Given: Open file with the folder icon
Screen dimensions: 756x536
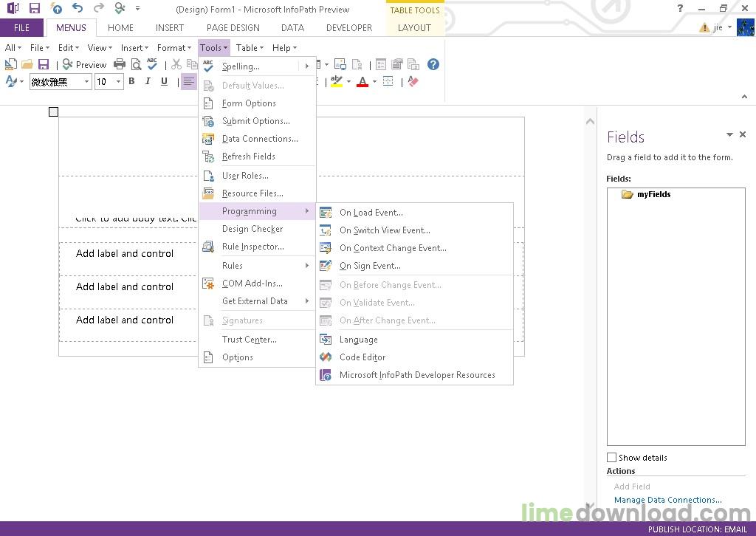Looking at the screenshot, I should click(27, 64).
